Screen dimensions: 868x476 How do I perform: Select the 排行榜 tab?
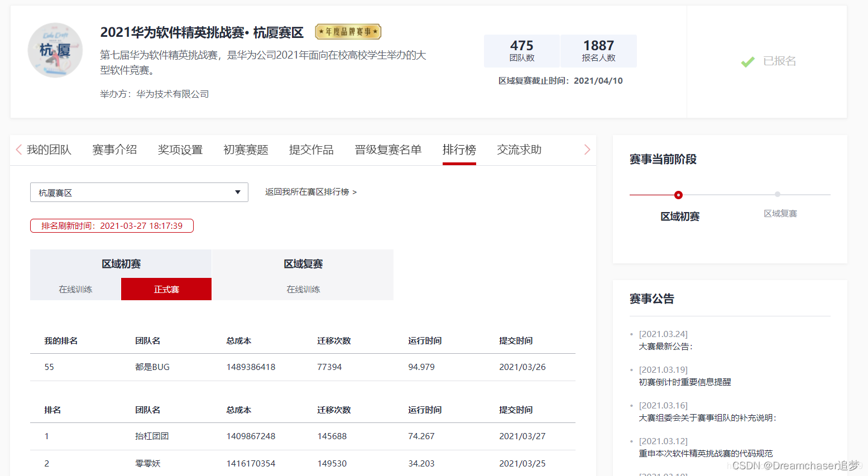pos(459,150)
